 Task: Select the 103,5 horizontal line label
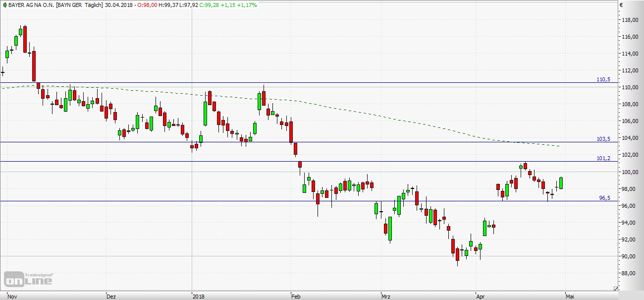604,139
